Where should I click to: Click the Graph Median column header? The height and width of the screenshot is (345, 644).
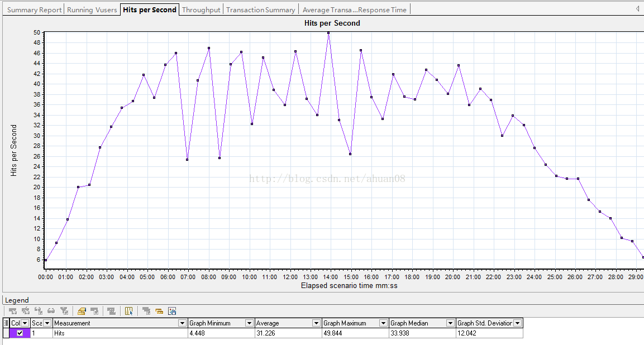(x=422, y=323)
